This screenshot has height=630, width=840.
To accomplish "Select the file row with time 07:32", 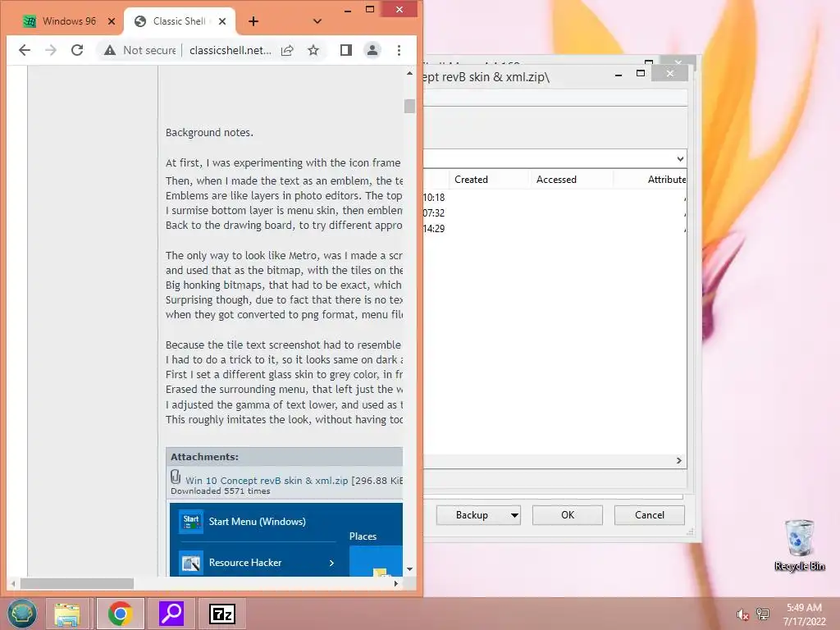I will click(x=555, y=212).
